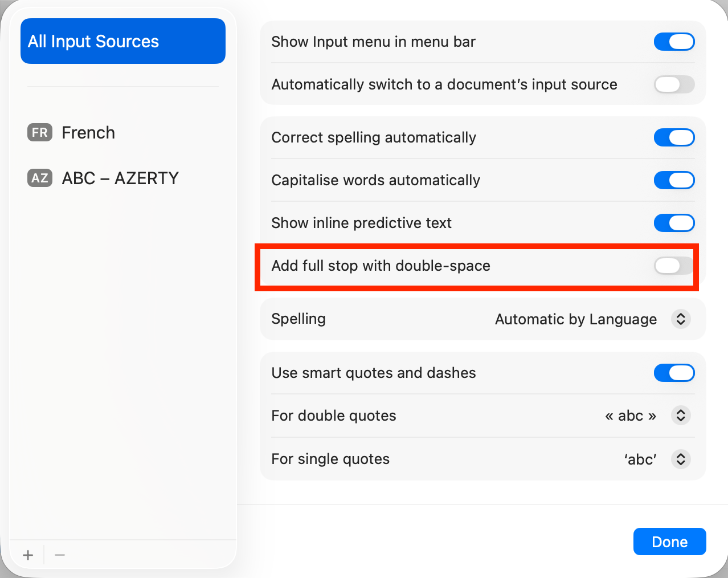Screen dimensions: 728x578
Task: Click the FR badge icon beside French
Action: [x=40, y=133]
